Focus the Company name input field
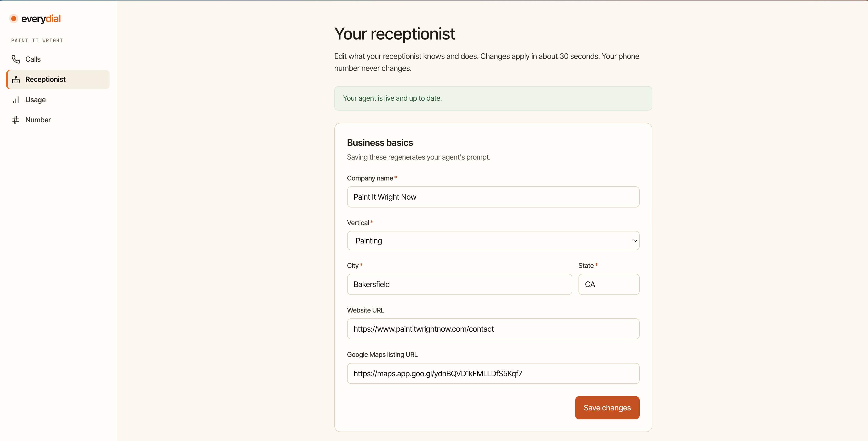Image resolution: width=868 pixels, height=441 pixels. [x=493, y=197]
